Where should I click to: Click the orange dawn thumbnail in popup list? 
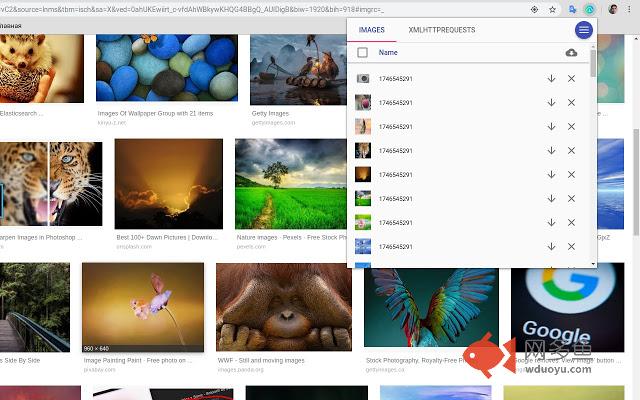[x=363, y=174]
